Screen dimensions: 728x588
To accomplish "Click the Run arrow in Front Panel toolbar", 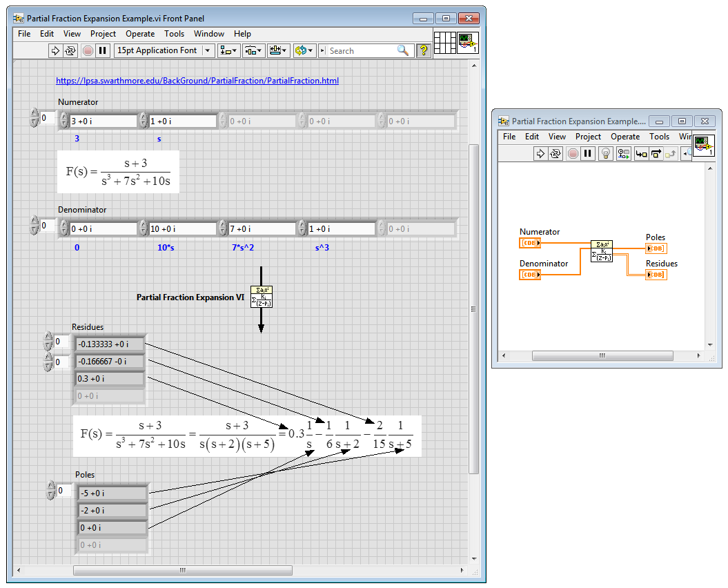I will click(x=55, y=50).
